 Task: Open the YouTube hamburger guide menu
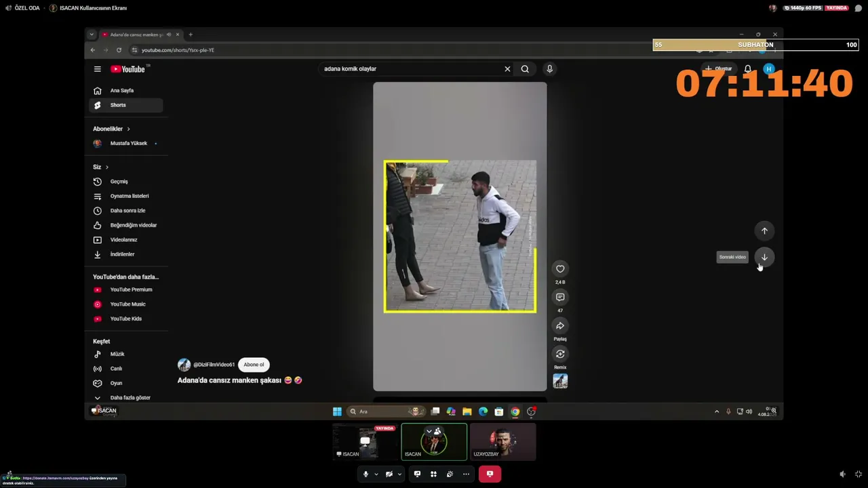pos(98,69)
